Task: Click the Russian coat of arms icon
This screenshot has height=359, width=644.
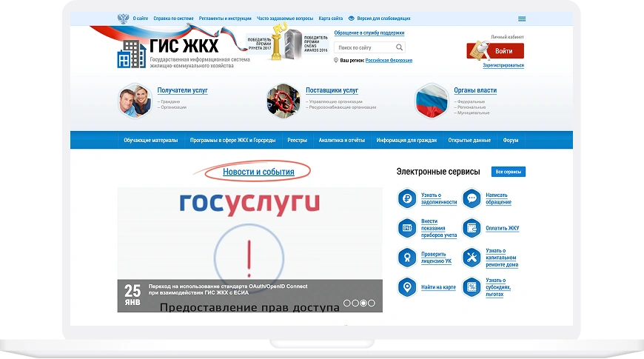Action: (123, 19)
